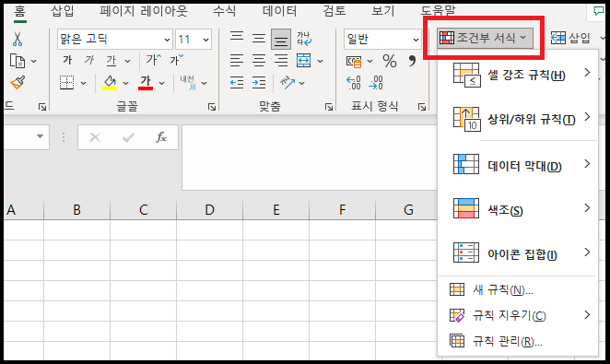Open the 보기 ribbon tab
This screenshot has height=364, width=610.
pyautogui.click(x=382, y=10)
